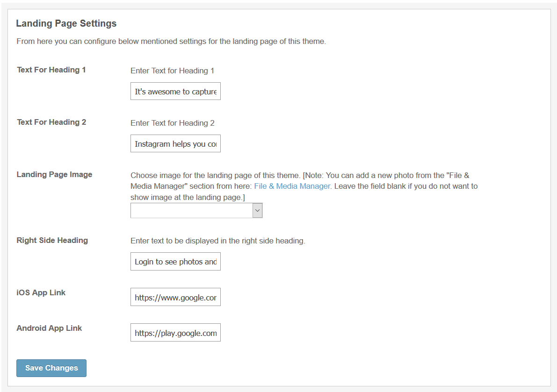
Task: Focus the Text For Heading 2 input field
Action: (x=175, y=144)
